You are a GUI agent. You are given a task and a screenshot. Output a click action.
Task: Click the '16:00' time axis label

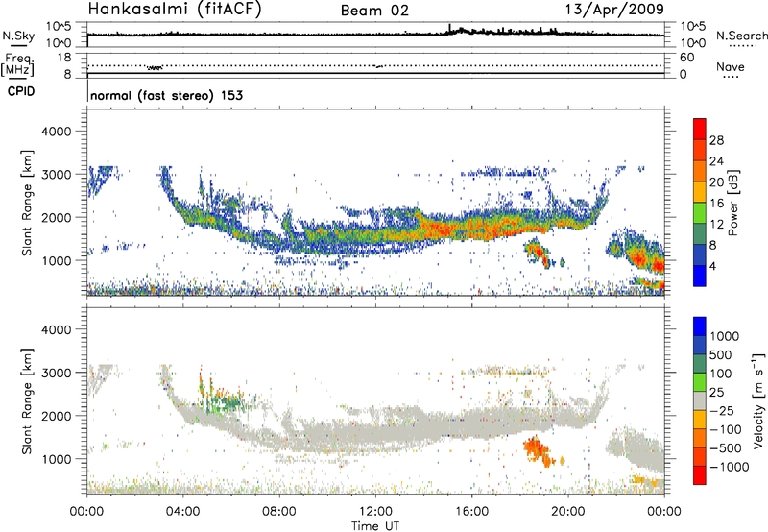click(471, 512)
